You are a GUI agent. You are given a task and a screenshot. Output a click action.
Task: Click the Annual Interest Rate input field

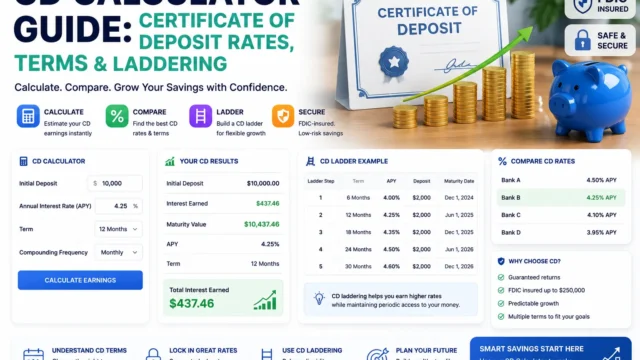119,206
